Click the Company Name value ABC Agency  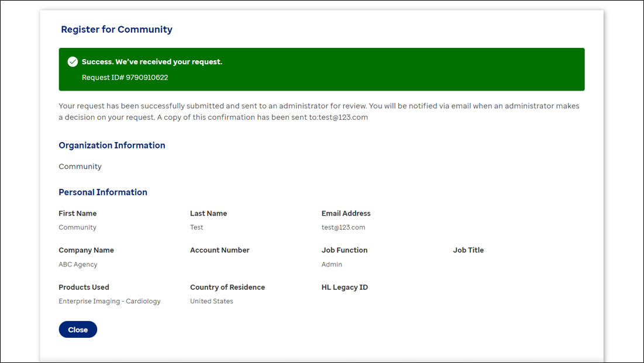(78, 264)
